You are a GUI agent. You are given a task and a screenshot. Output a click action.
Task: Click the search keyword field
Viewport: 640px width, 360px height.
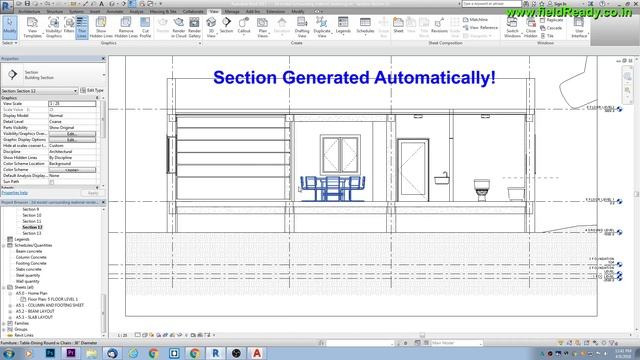pyautogui.click(x=491, y=4)
